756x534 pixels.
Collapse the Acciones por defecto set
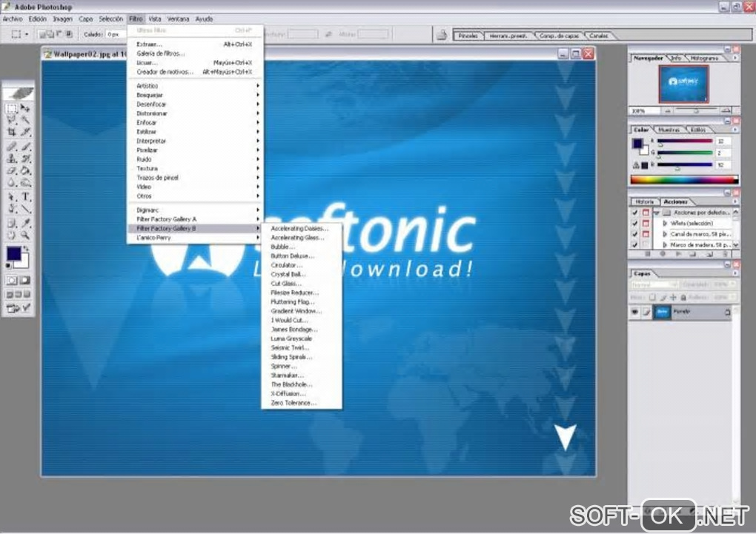coord(657,213)
